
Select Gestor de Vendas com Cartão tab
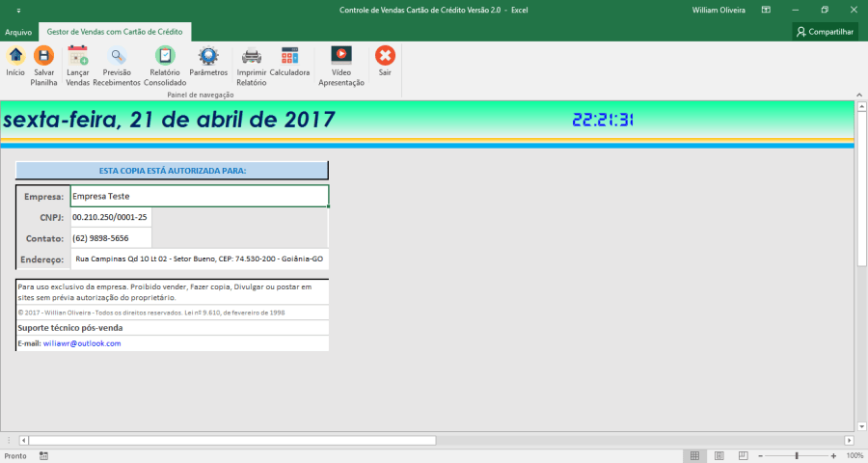pos(115,32)
